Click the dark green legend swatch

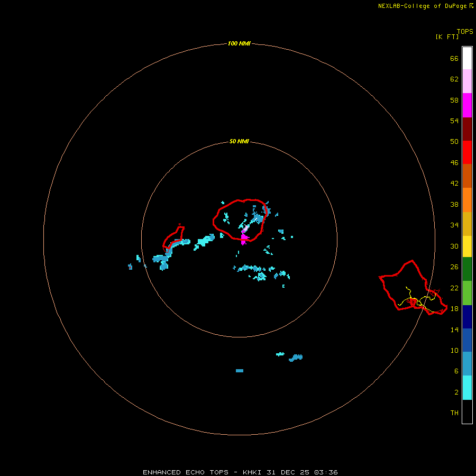(x=467, y=269)
